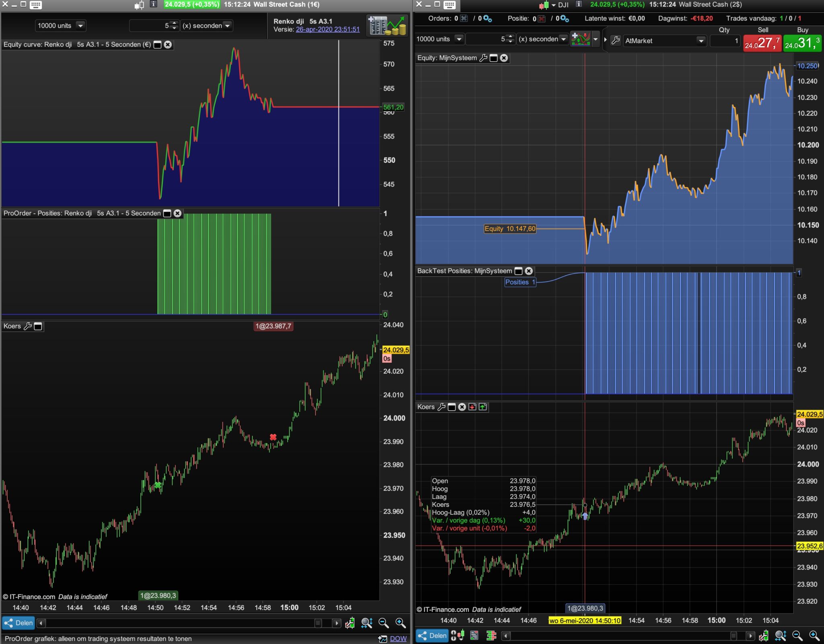Open MijnSysteem equity settings wrench
Image resolution: width=824 pixels, height=644 pixels.
[484, 58]
